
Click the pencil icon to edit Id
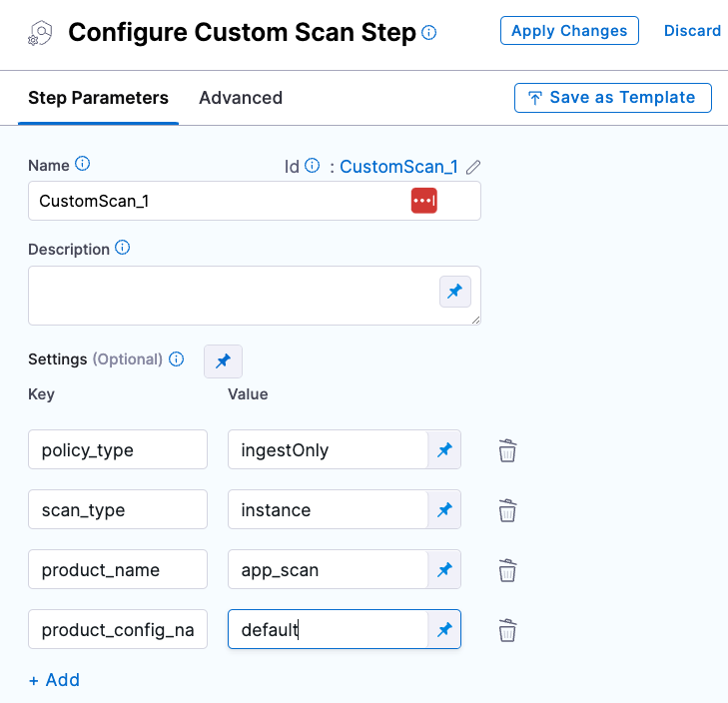[x=473, y=167]
